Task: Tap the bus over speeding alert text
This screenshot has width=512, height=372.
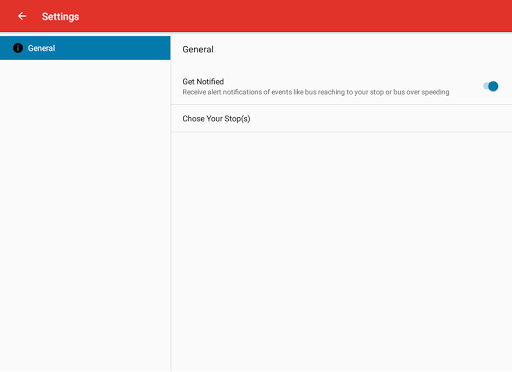Action: pos(421,92)
